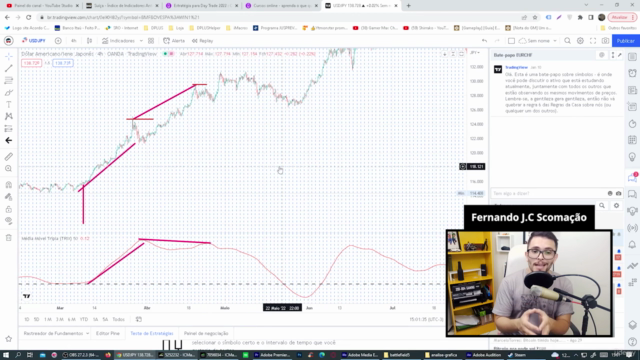Change the candlestick chart type
The height and width of the screenshot is (360, 640).
89,41
